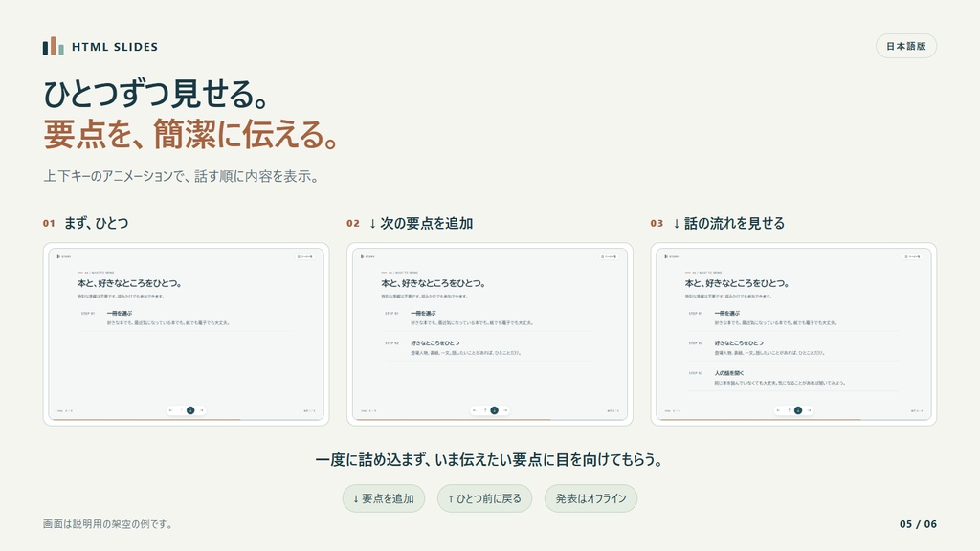The height and width of the screenshot is (551, 980).
Task: Click the left-arrow control in the 03 話の流れを見せる preview
Action: (x=778, y=410)
